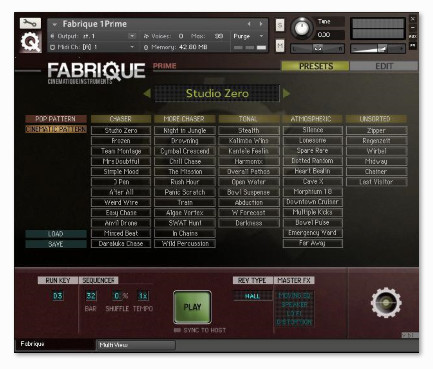This screenshot has height=369, width=433.
Task: Click the BAR value field showing 32
Action: pyautogui.click(x=91, y=296)
